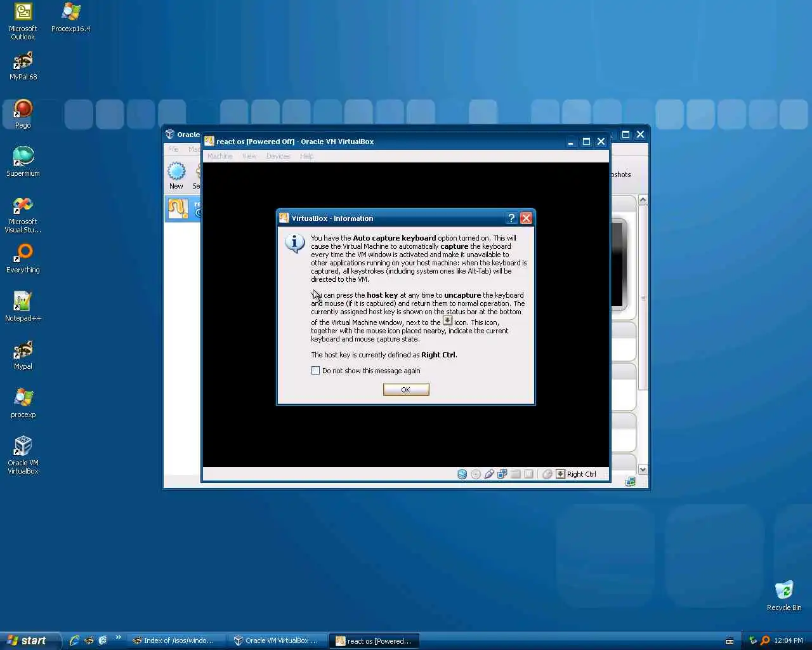Open the Devices menu of the VM window

[x=278, y=156]
